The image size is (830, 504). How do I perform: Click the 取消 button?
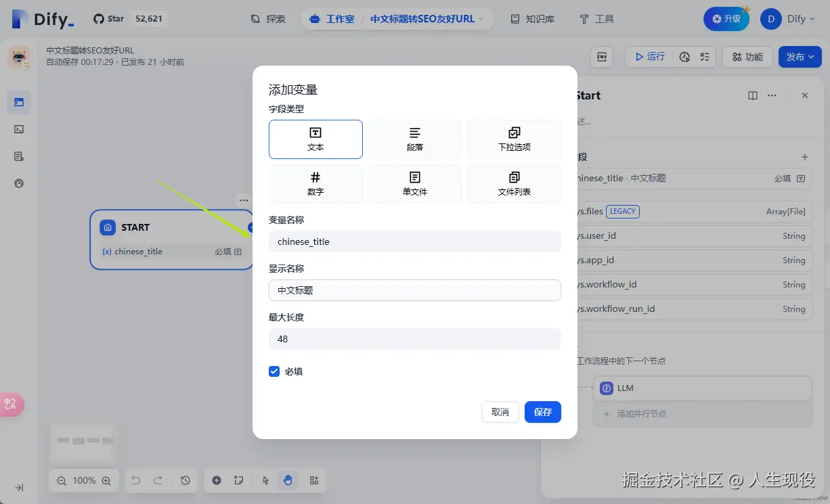click(500, 412)
